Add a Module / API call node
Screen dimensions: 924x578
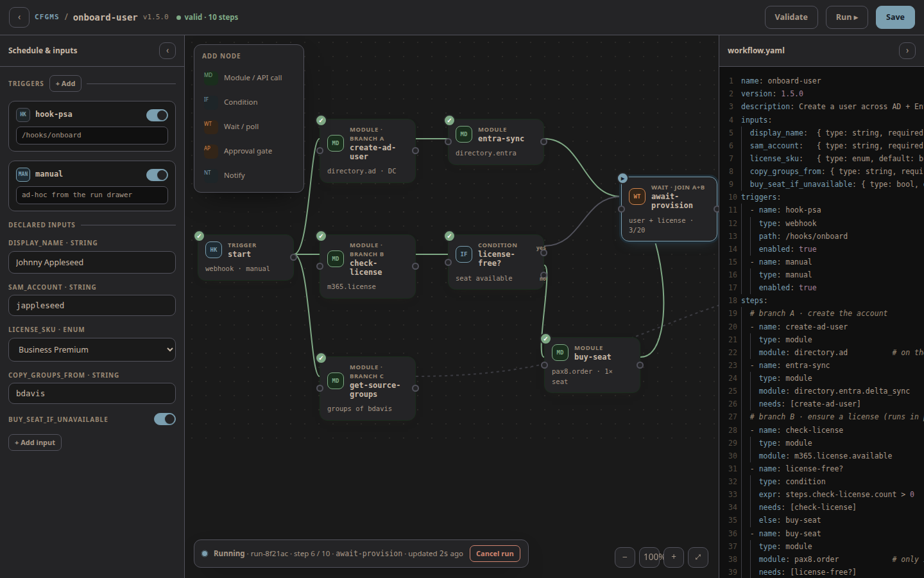(249, 78)
